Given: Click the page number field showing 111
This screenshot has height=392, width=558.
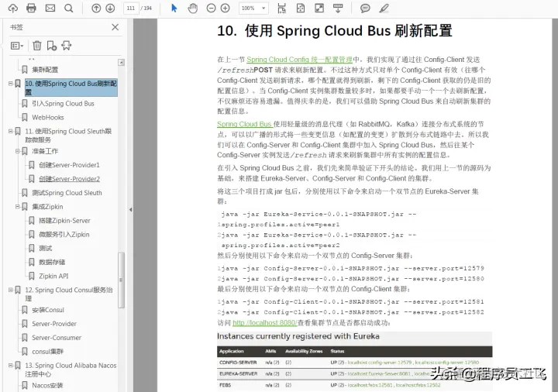Looking at the screenshot, I should [131, 9].
